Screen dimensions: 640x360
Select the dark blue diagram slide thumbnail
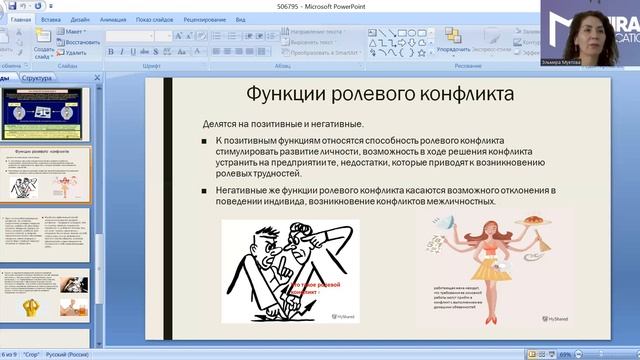coord(42,114)
